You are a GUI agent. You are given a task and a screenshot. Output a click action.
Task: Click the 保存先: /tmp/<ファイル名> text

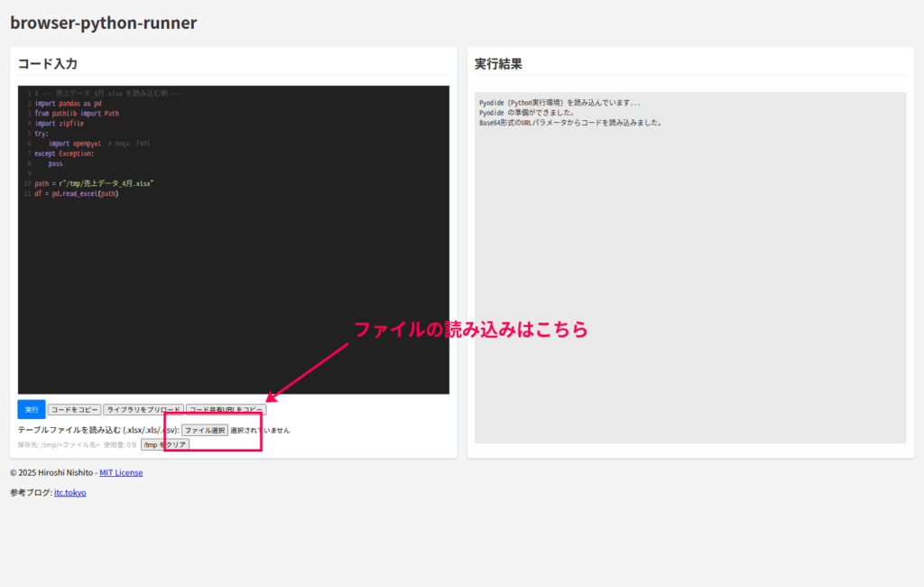[59, 445]
